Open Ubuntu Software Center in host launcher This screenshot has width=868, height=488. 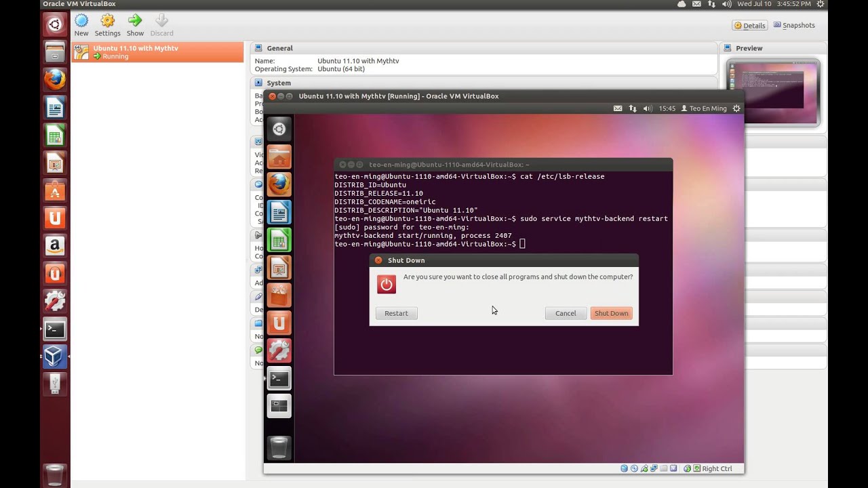pos(55,190)
